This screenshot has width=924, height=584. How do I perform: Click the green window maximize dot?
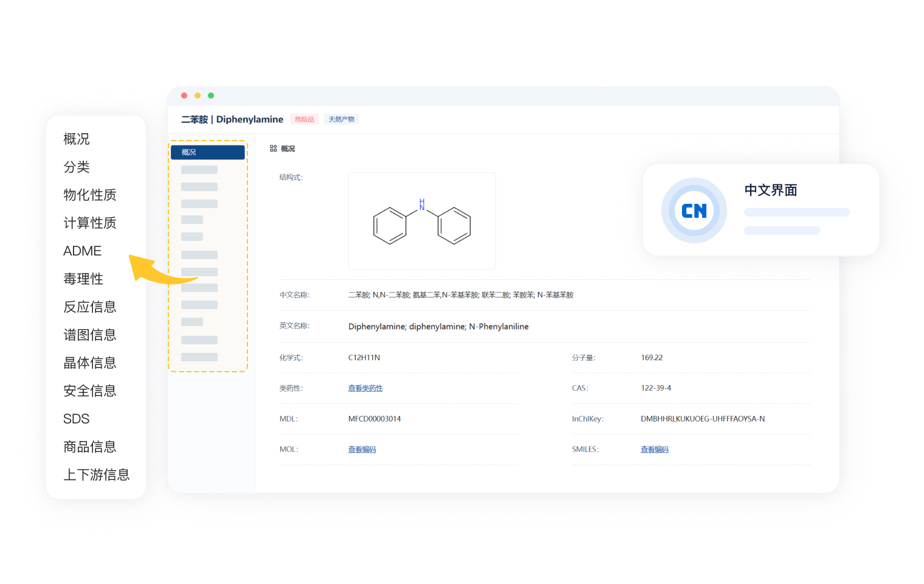pos(211,96)
